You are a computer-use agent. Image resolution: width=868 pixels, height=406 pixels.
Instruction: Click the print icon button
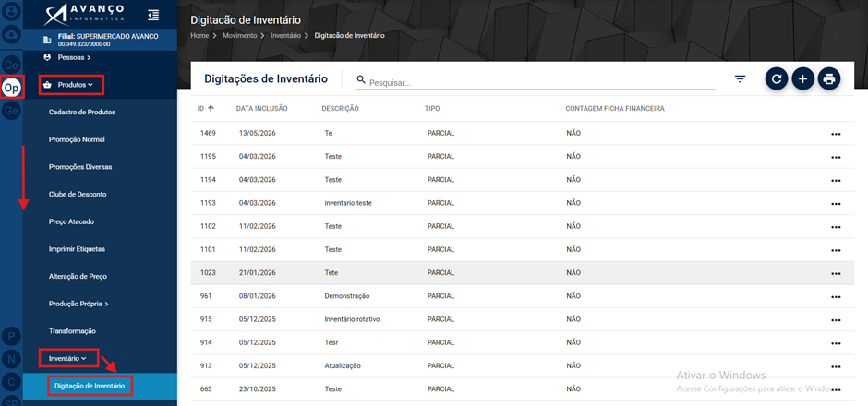[828, 79]
